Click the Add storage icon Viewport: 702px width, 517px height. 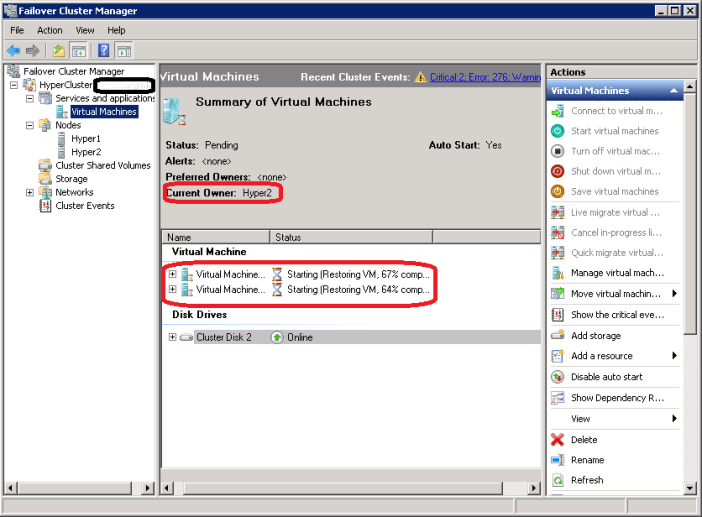[x=558, y=336]
